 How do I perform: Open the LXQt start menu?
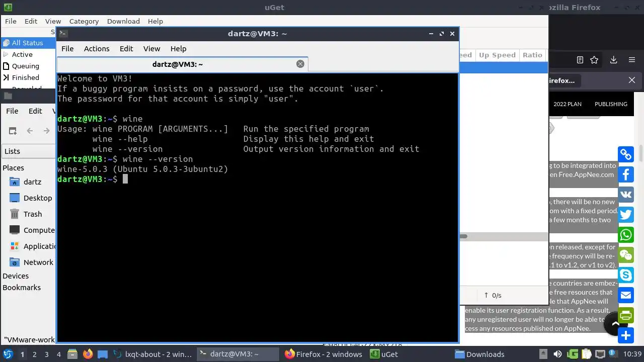[x=8, y=354]
